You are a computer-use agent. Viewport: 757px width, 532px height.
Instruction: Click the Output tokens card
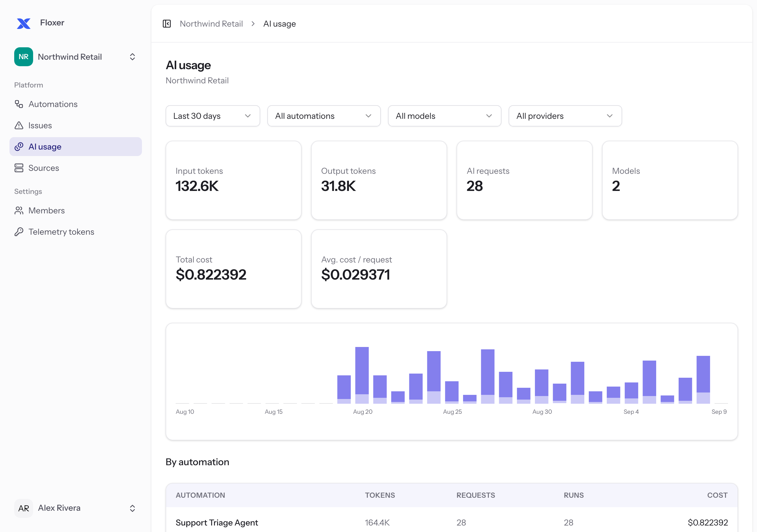click(x=379, y=180)
